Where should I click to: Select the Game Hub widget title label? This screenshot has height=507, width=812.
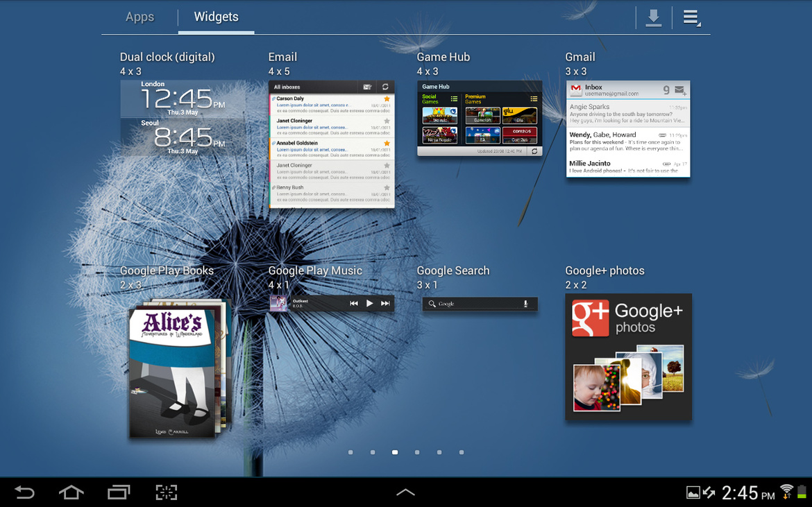pyautogui.click(x=443, y=57)
